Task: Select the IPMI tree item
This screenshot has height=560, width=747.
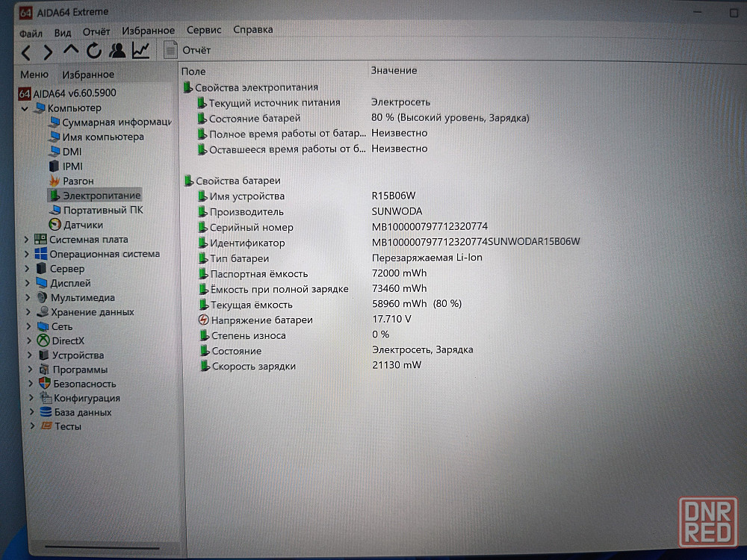Action: (x=66, y=167)
